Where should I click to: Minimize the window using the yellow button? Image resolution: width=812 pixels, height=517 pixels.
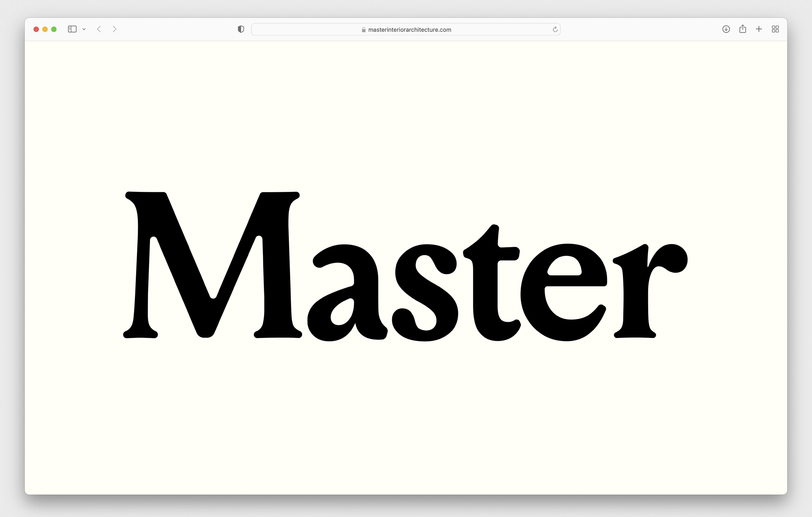[45, 29]
